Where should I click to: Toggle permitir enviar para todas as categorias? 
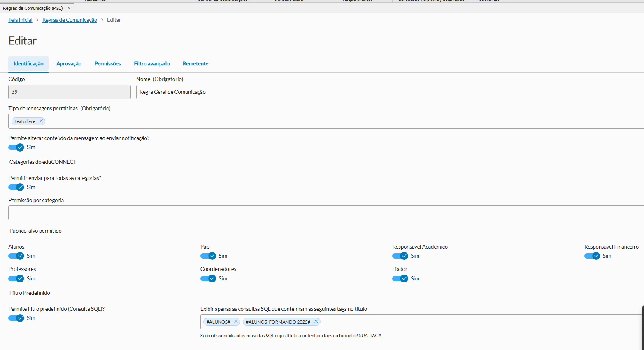(16, 187)
